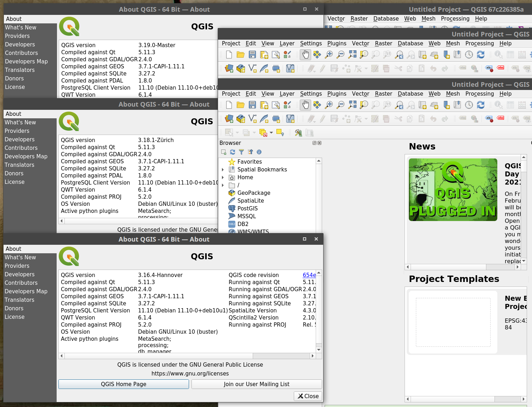
Task: Click New Project icon in Browser-panel QGIS window
Action: pyautogui.click(x=229, y=105)
